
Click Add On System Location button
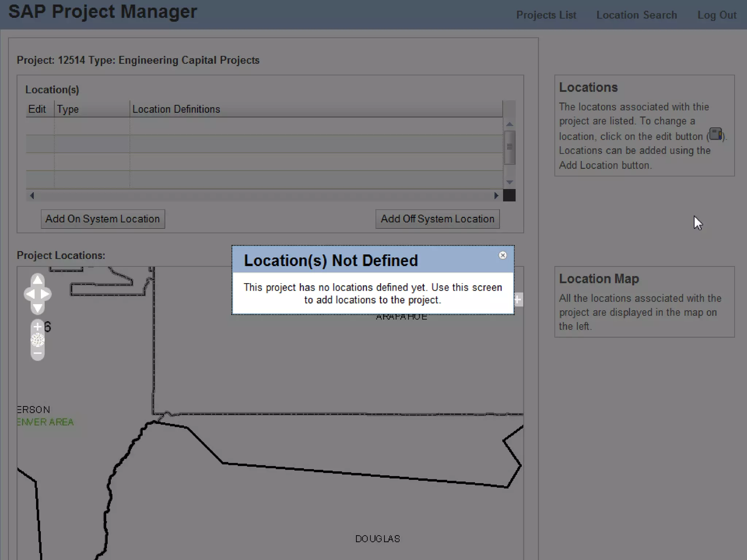tap(103, 219)
